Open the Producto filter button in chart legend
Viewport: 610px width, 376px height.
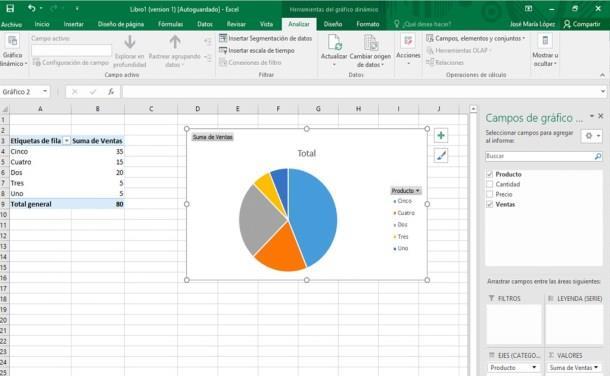(406, 191)
